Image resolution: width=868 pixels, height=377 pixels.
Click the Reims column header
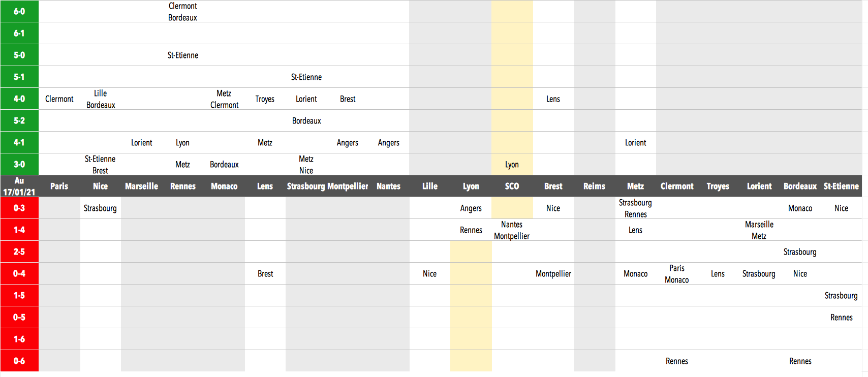594,186
